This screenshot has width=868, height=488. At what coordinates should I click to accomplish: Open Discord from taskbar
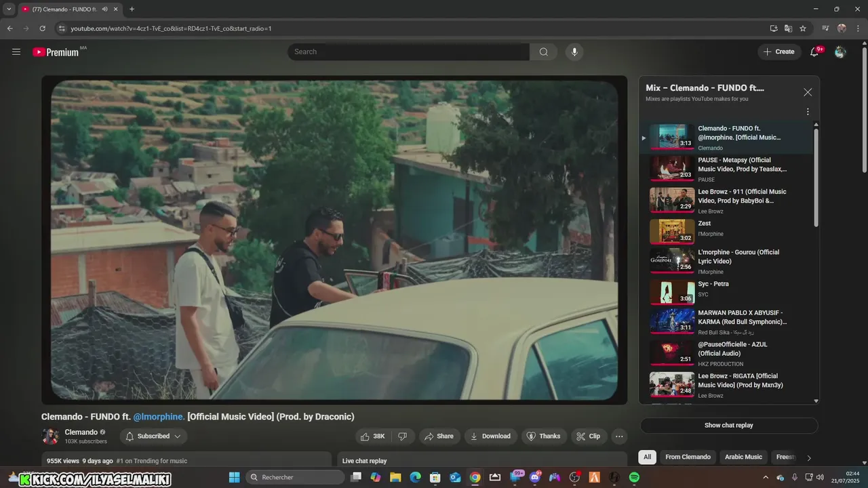tap(535, 477)
